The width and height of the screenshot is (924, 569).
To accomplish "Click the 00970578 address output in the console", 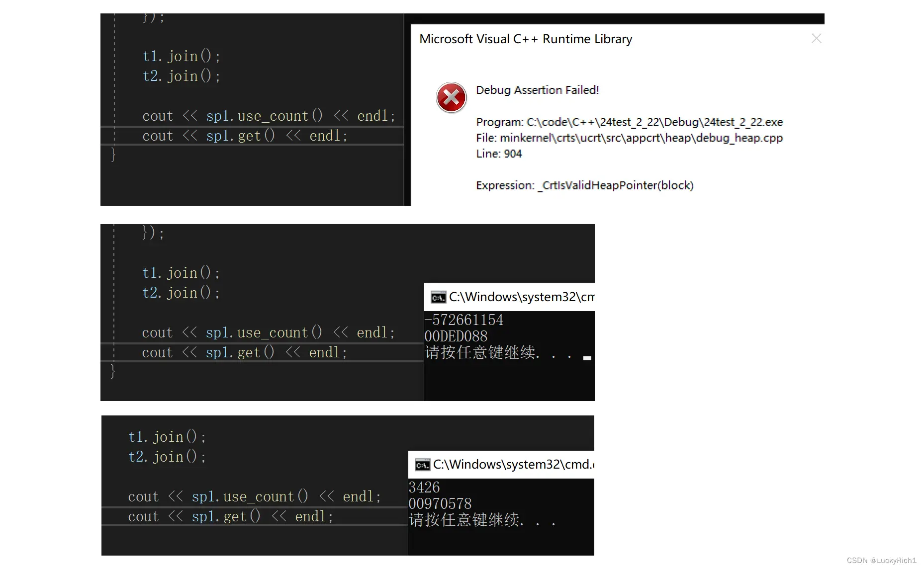I will [x=440, y=503].
